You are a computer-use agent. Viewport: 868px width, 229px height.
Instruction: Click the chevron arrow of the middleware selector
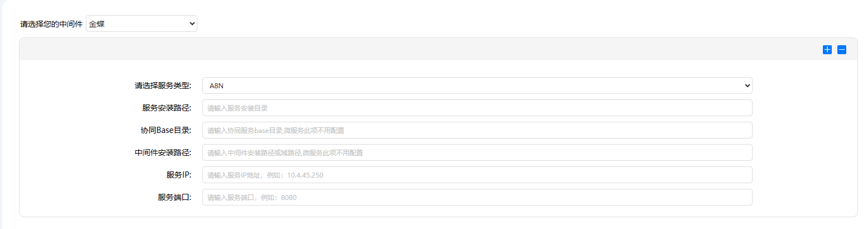192,23
